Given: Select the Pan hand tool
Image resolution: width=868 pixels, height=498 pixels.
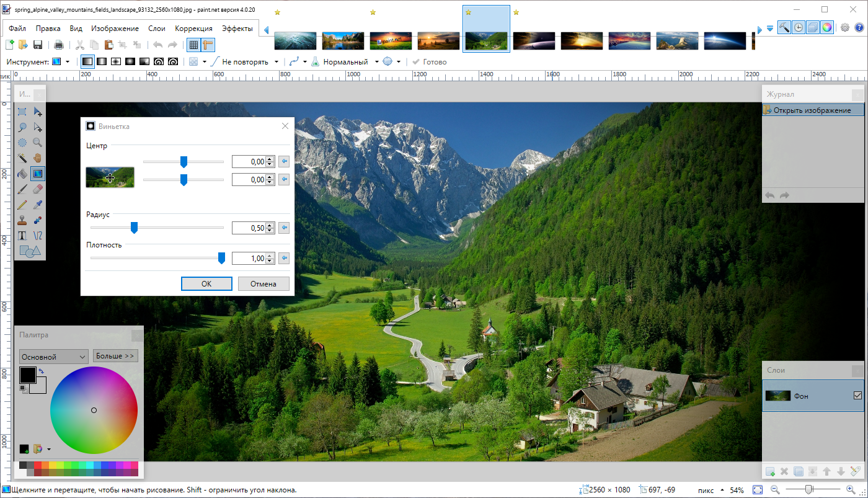Looking at the screenshot, I should (38, 158).
